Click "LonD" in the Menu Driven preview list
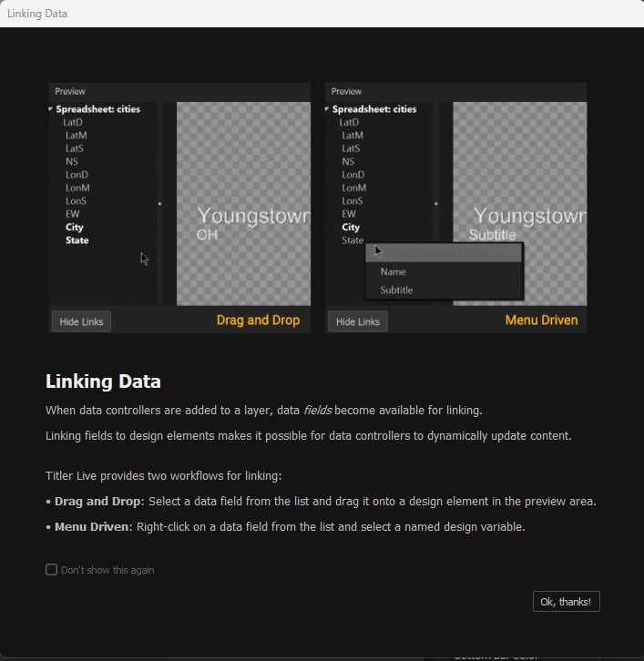This screenshot has width=644, height=661. (353, 175)
